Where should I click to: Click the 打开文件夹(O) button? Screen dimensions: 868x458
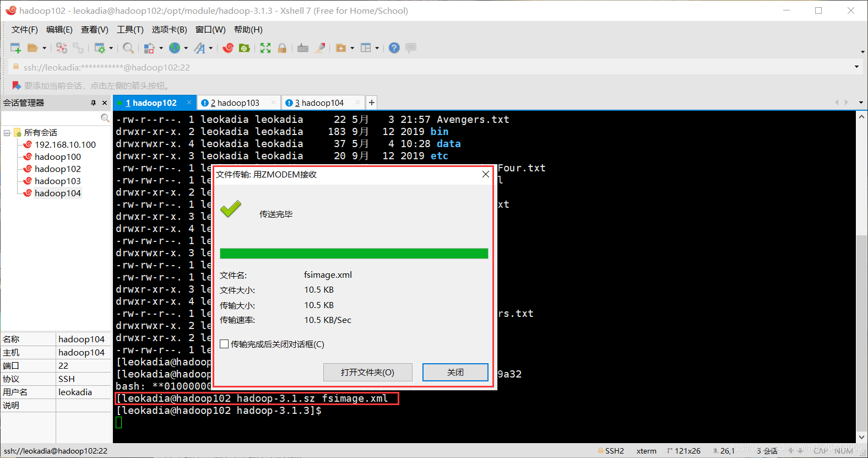tap(367, 372)
